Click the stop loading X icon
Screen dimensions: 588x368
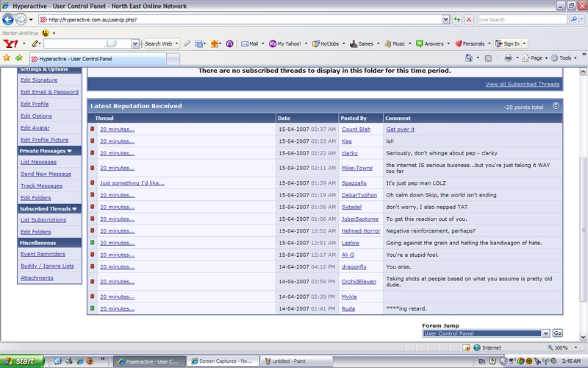coord(468,19)
